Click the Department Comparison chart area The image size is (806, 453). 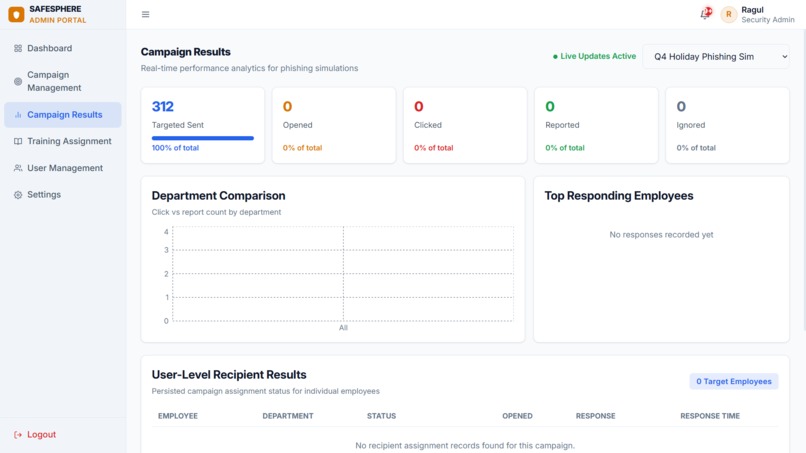click(x=343, y=274)
